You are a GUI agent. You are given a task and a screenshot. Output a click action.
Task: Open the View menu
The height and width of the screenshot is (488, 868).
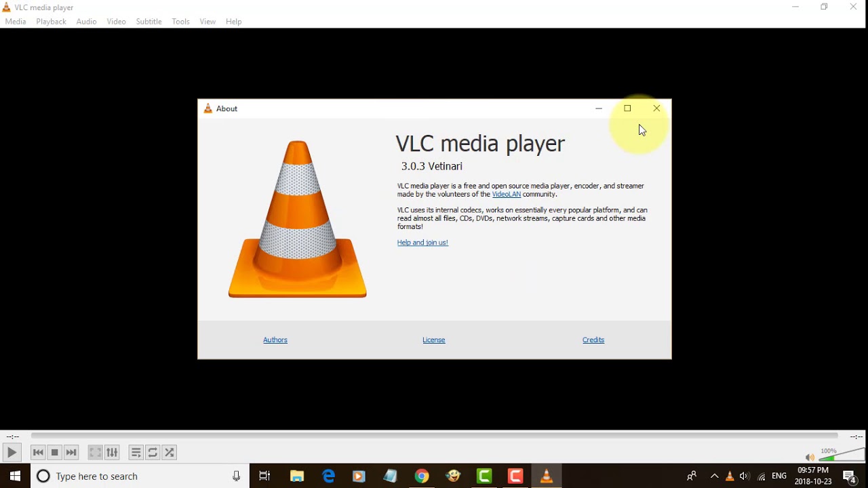208,22
